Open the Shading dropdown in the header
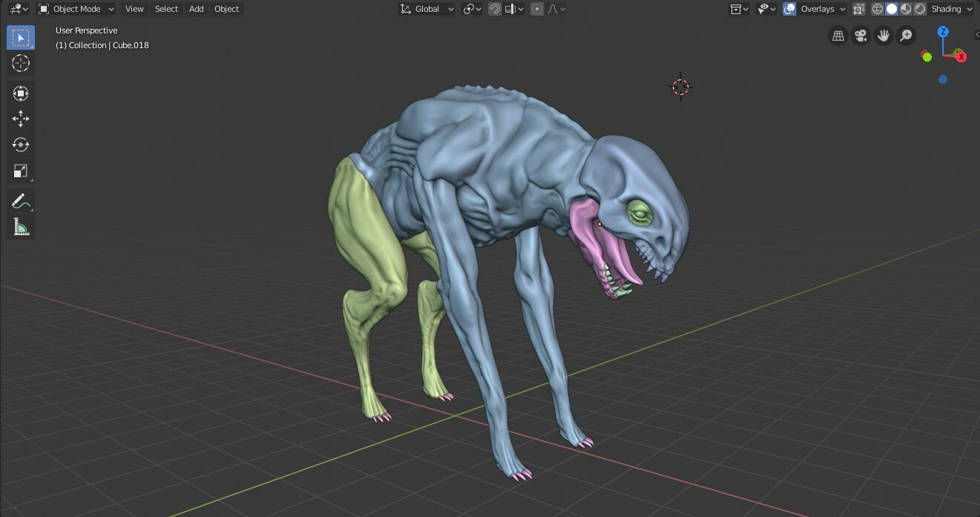This screenshot has height=517, width=980. pyautogui.click(x=950, y=9)
